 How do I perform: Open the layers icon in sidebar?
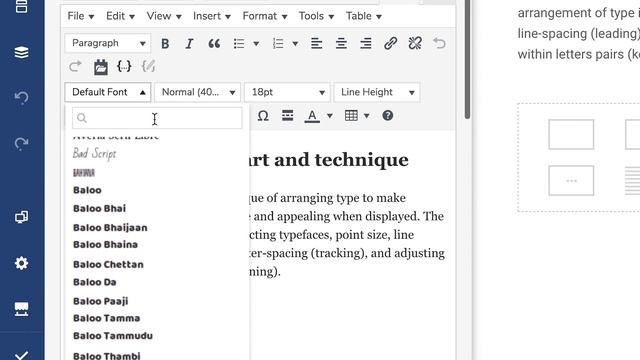[x=21, y=52]
